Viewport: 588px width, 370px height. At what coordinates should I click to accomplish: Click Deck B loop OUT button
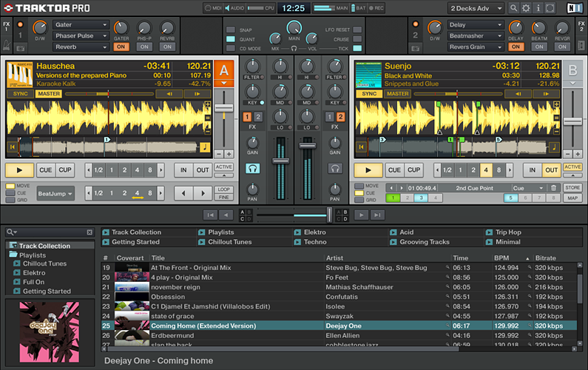pyautogui.click(x=551, y=170)
